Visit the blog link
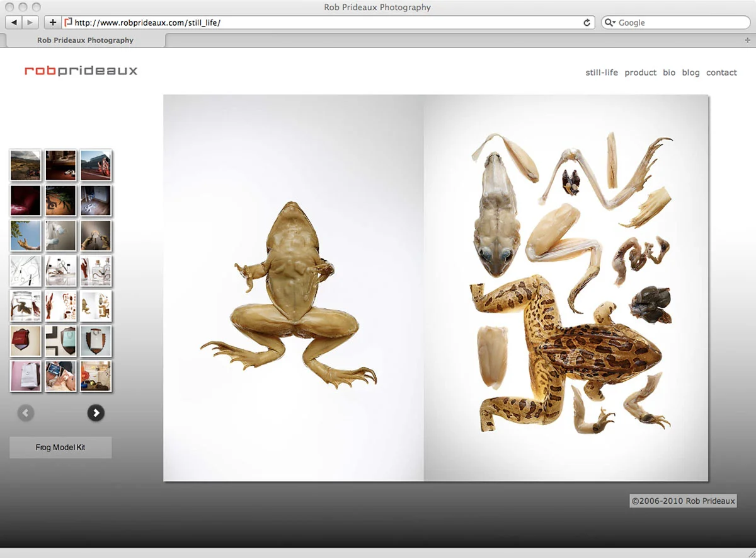This screenshot has width=756, height=558. pyautogui.click(x=690, y=73)
